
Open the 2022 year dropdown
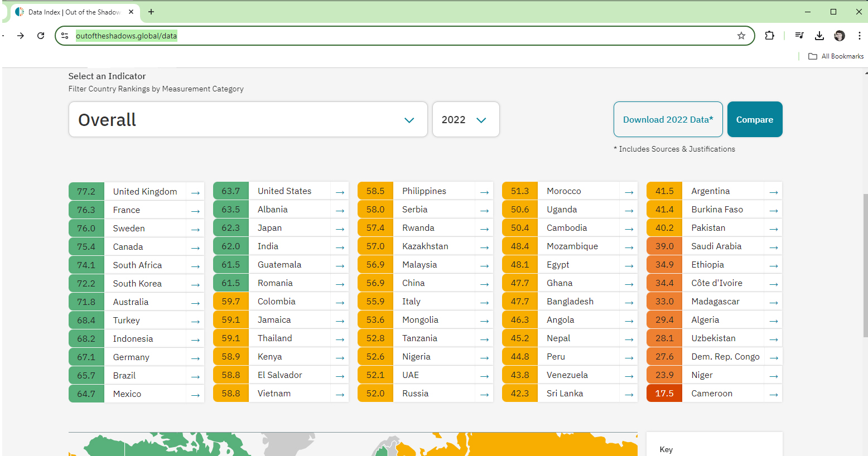click(x=465, y=120)
